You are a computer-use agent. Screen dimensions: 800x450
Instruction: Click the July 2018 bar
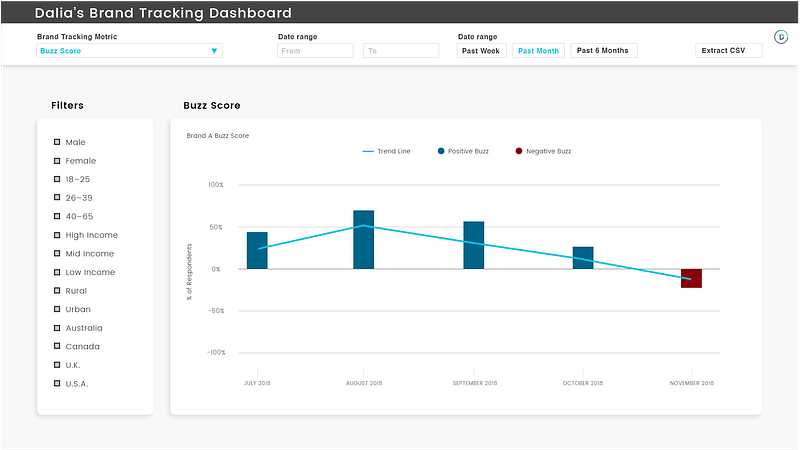tap(257, 251)
